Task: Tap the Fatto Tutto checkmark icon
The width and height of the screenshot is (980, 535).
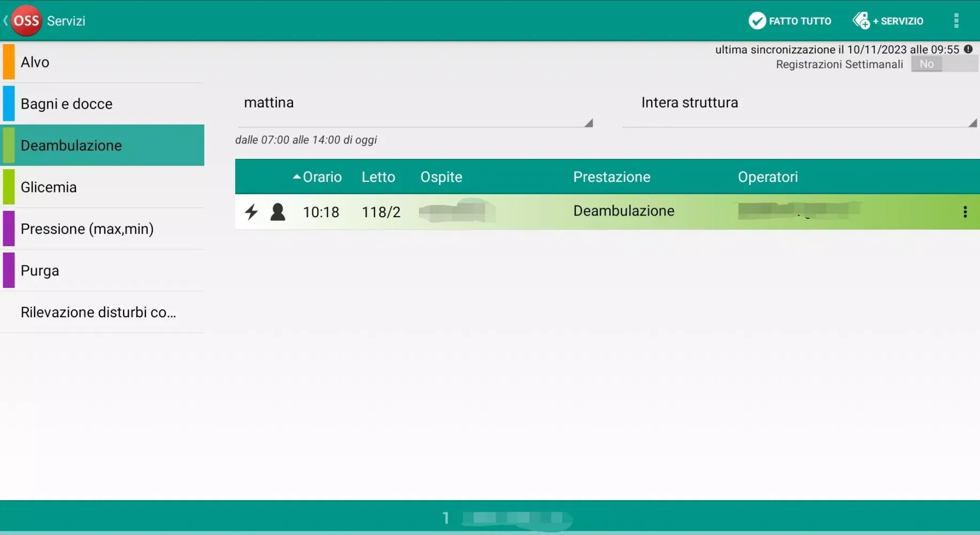Action: pos(757,21)
